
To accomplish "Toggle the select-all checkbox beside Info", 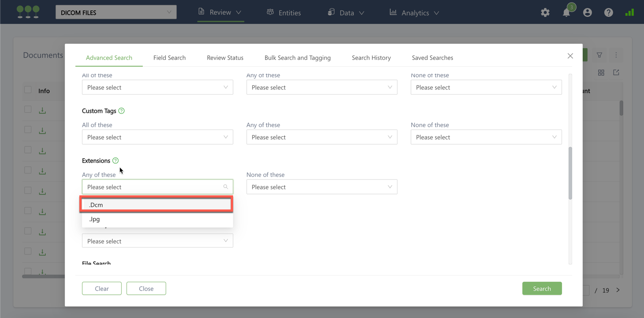I will pos(28,90).
